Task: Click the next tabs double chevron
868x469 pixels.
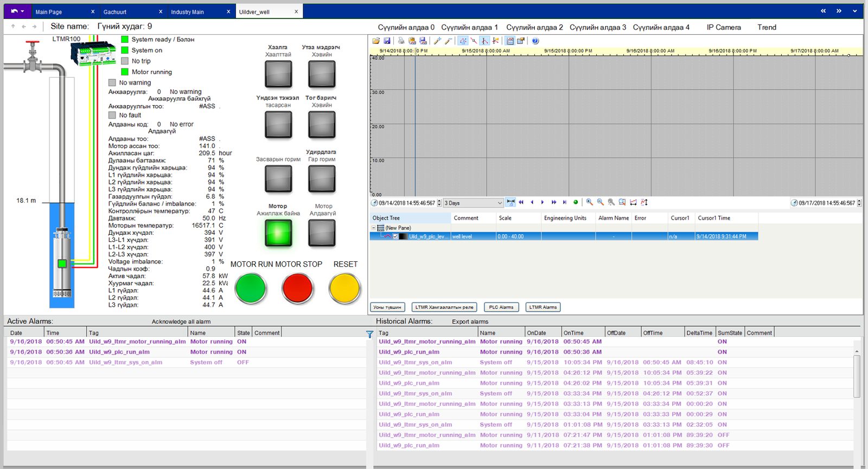Action: [x=839, y=11]
